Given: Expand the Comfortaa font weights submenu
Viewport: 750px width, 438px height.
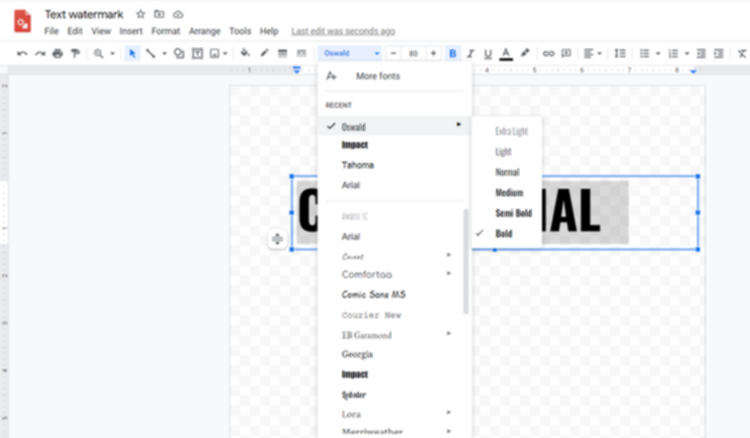Looking at the screenshot, I should [449, 274].
